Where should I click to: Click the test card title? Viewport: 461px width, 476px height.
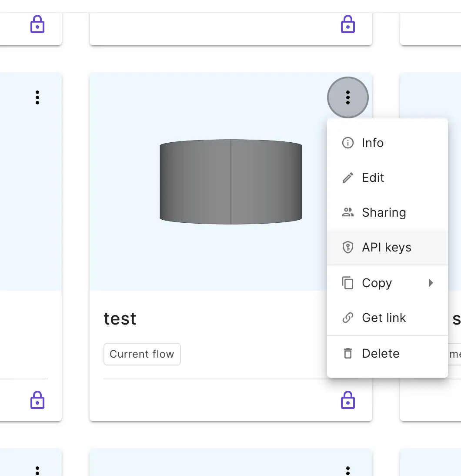[120, 318]
